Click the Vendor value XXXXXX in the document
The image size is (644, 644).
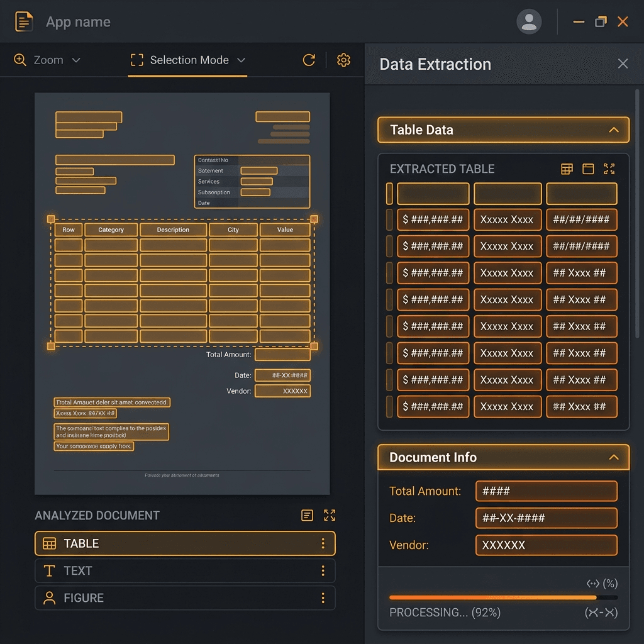point(282,391)
